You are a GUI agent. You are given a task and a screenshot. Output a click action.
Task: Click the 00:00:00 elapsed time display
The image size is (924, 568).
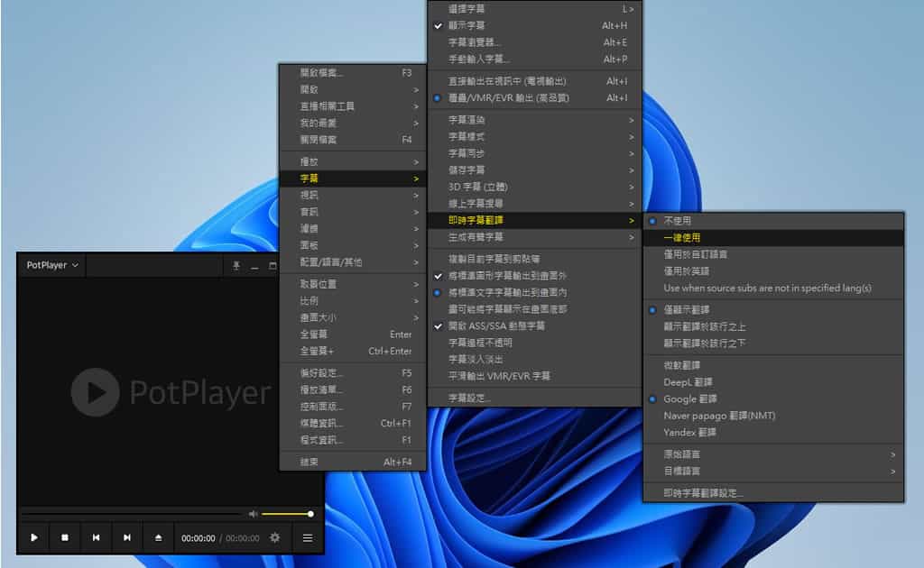[x=198, y=538]
